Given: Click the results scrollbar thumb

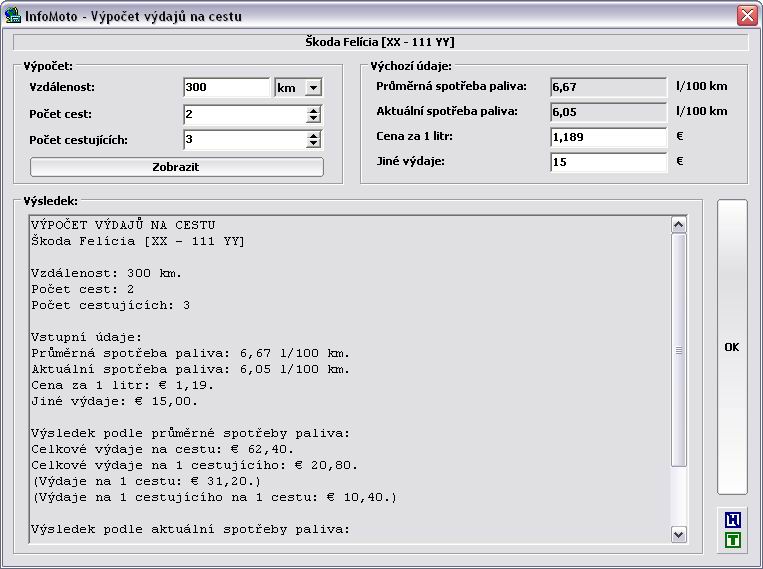Looking at the screenshot, I should click(679, 350).
